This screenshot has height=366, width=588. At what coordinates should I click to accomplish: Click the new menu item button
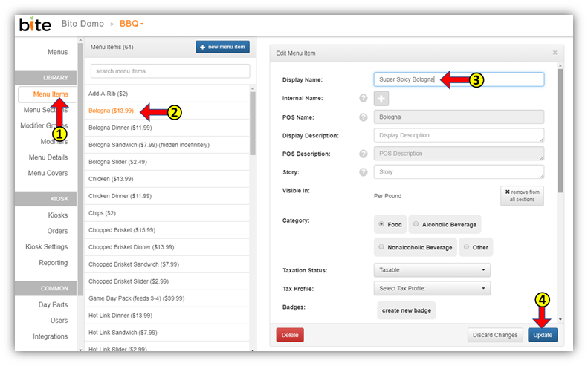point(222,47)
